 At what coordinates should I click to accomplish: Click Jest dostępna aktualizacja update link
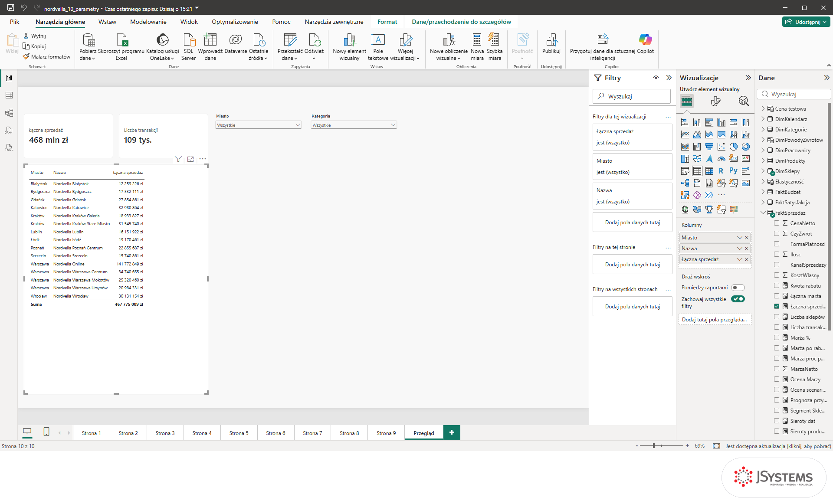pos(778,446)
